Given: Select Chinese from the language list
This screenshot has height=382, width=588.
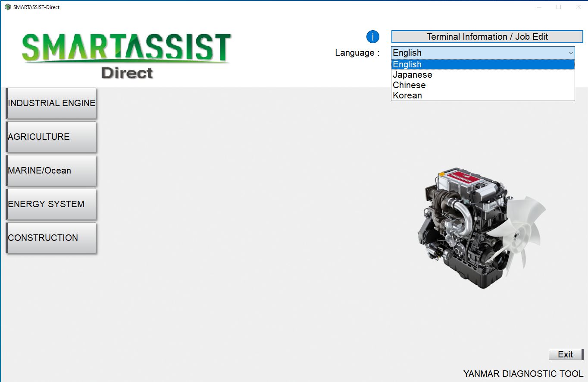Looking at the screenshot, I should pos(409,85).
